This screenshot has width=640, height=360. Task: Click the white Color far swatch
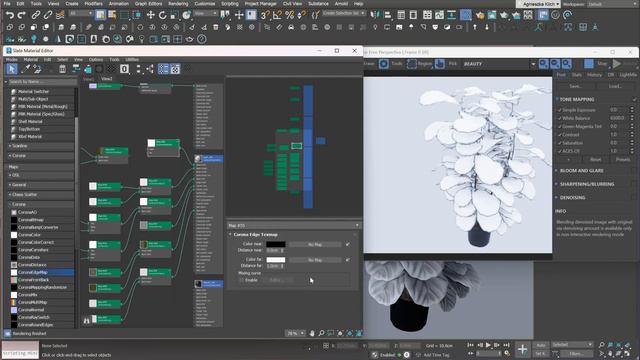click(276, 260)
